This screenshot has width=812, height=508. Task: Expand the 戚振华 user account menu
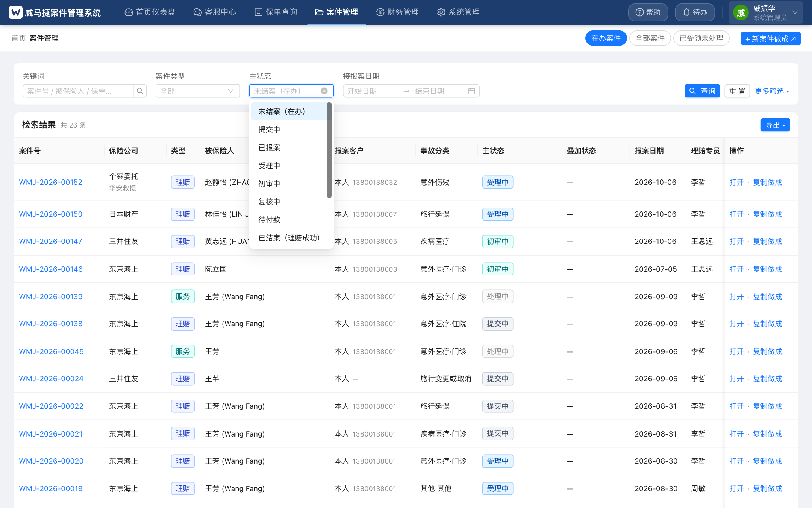pos(766,12)
